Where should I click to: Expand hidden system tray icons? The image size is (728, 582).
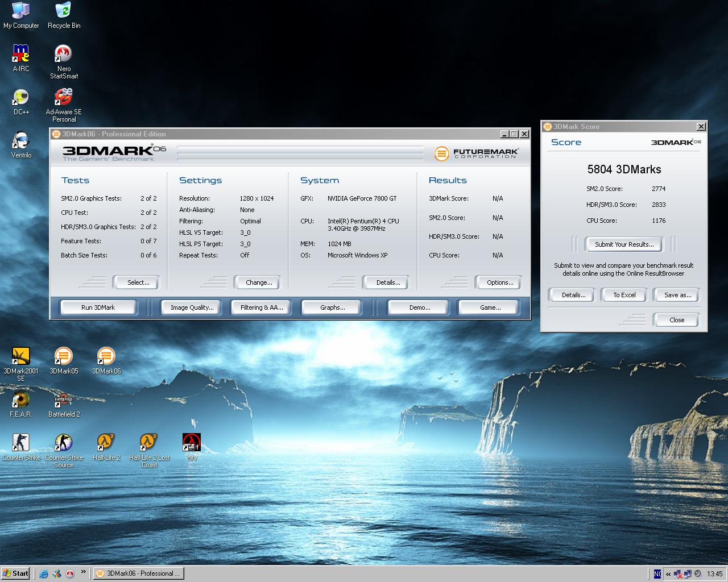click(668, 574)
